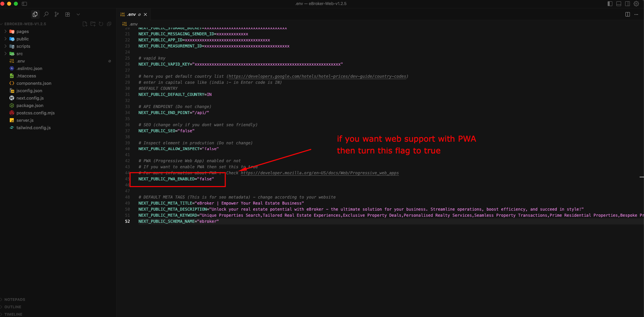Select the public folder globe icon

coord(12,39)
